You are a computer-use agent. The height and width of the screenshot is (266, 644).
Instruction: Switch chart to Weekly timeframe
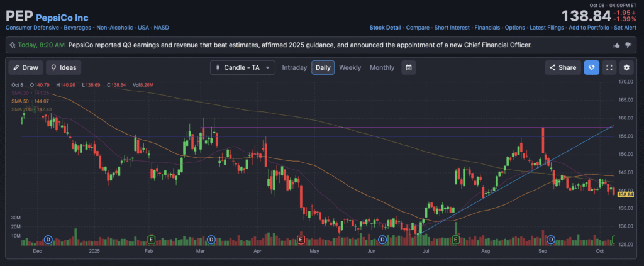[350, 67]
